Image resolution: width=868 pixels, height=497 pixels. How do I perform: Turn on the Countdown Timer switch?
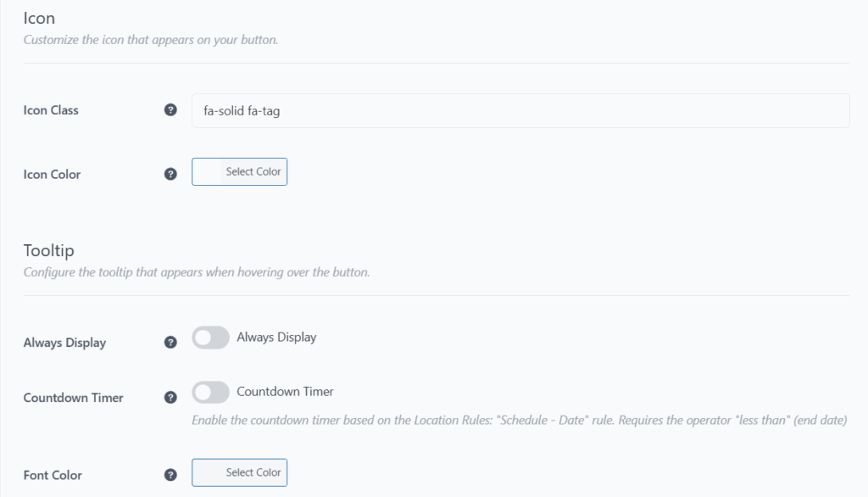(210, 393)
